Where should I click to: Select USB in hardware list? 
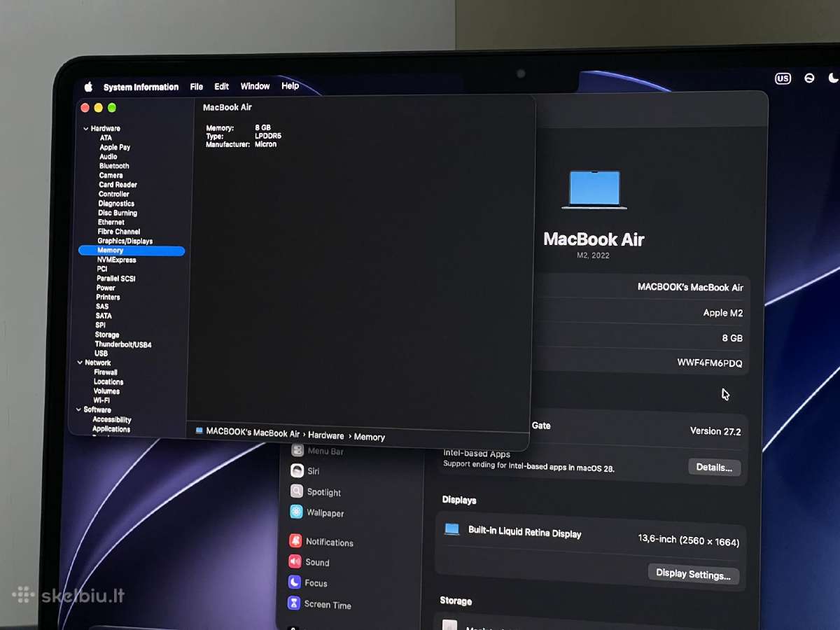pos(101,353)
